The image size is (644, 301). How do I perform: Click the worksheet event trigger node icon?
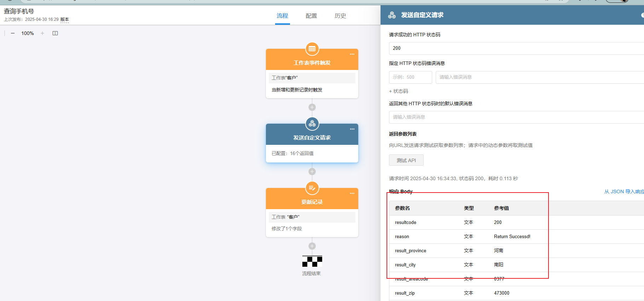click(312, 49)
